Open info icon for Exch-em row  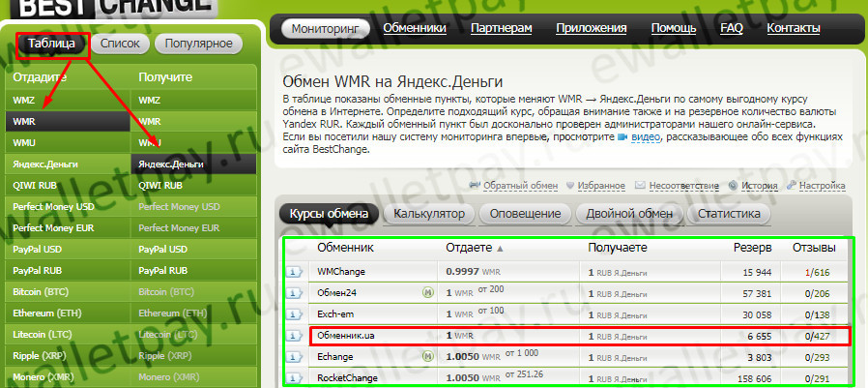click(295, 313)
